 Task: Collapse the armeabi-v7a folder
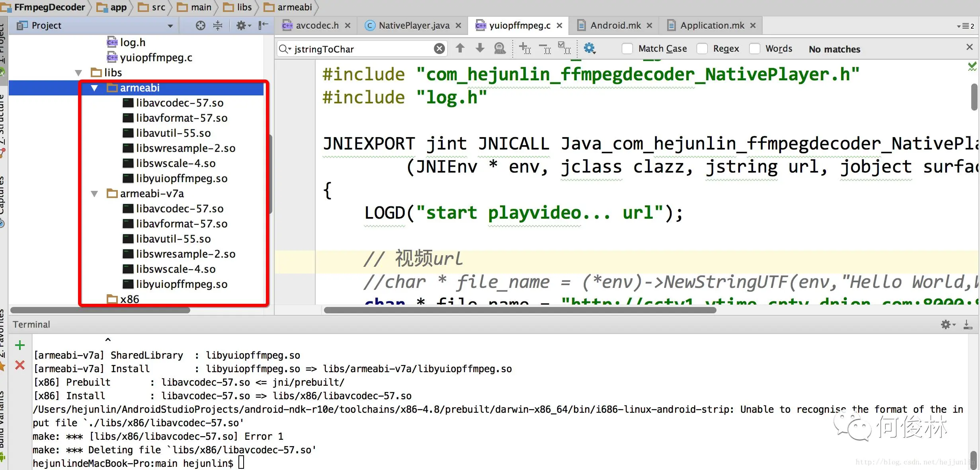pos(94,194)
